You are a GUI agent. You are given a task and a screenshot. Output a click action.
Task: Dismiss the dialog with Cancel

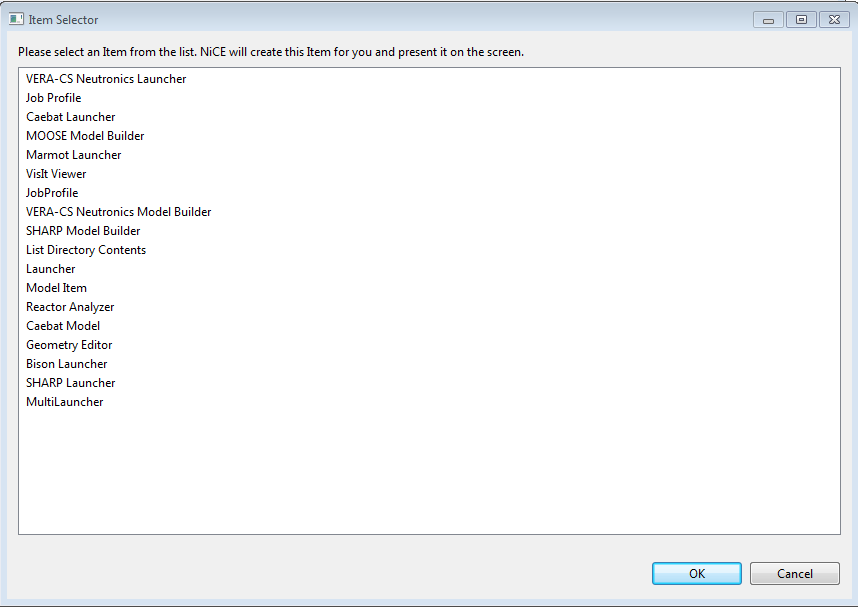tap(795, 574)
